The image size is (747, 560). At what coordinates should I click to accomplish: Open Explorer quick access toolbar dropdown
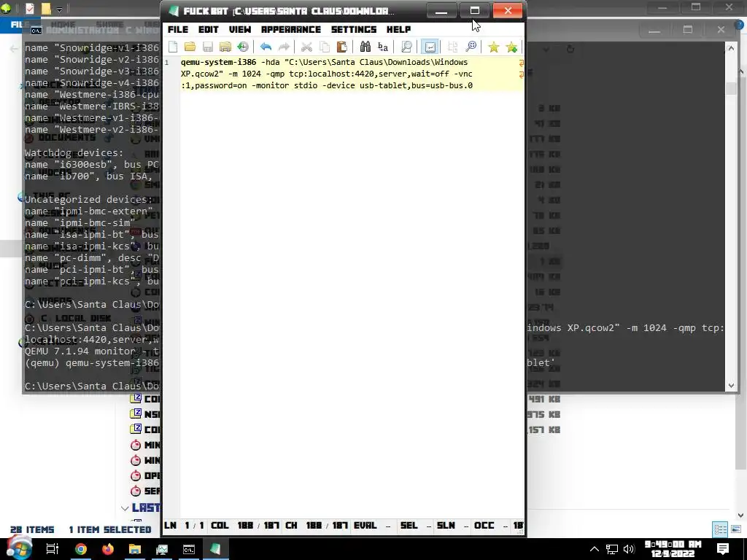[x=59, y=9]
